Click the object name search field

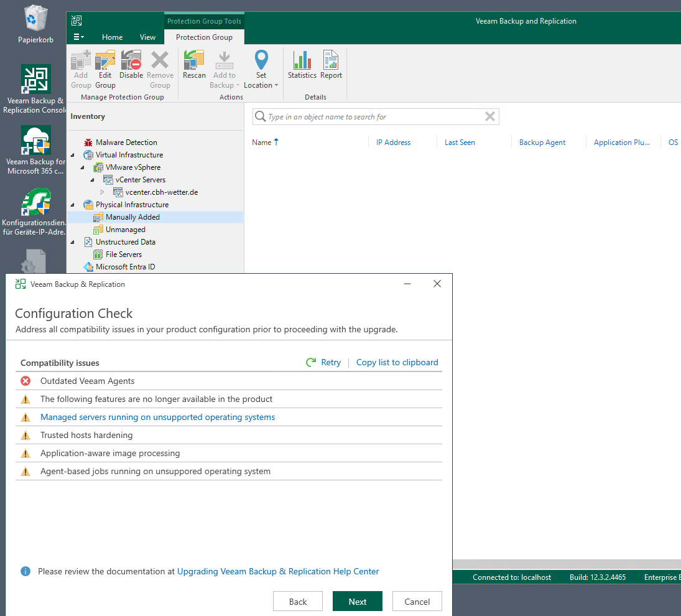pyautogui.click(x=373, y=117)
